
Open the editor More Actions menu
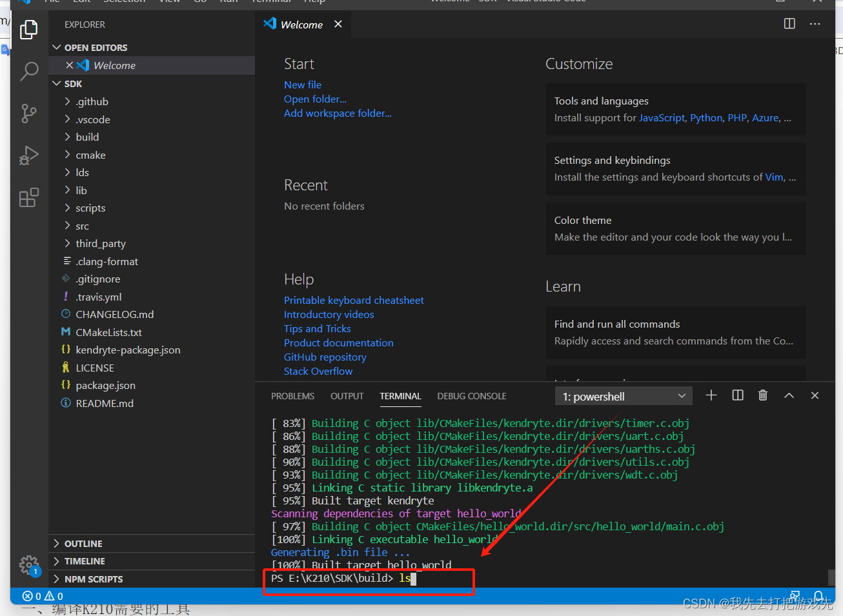[x=815, y=24]
